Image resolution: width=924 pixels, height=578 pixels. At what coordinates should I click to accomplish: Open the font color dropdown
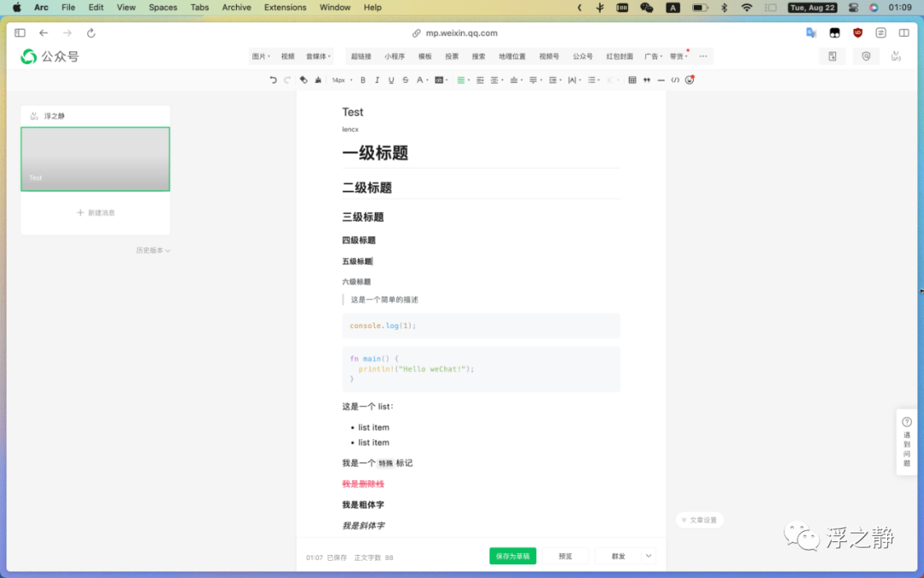point(421,80)
